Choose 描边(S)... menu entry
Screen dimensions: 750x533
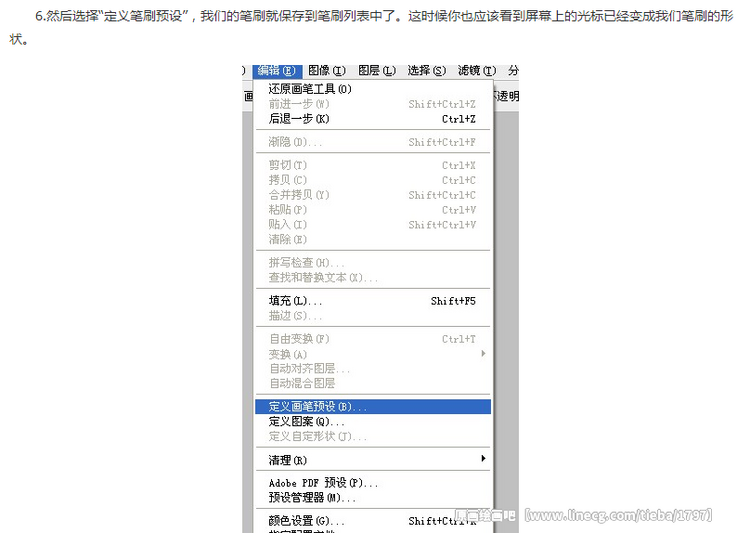point(373,316)
